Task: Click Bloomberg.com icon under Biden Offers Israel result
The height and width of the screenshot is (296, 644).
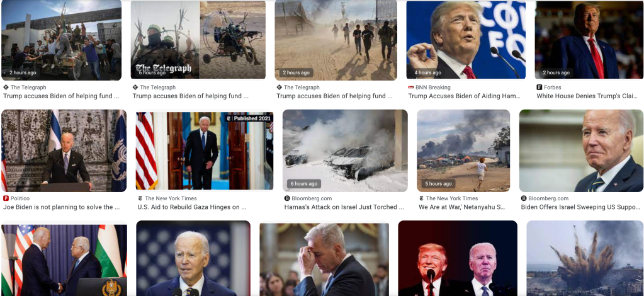Action: pyautogui.click(x=524, y=198)
